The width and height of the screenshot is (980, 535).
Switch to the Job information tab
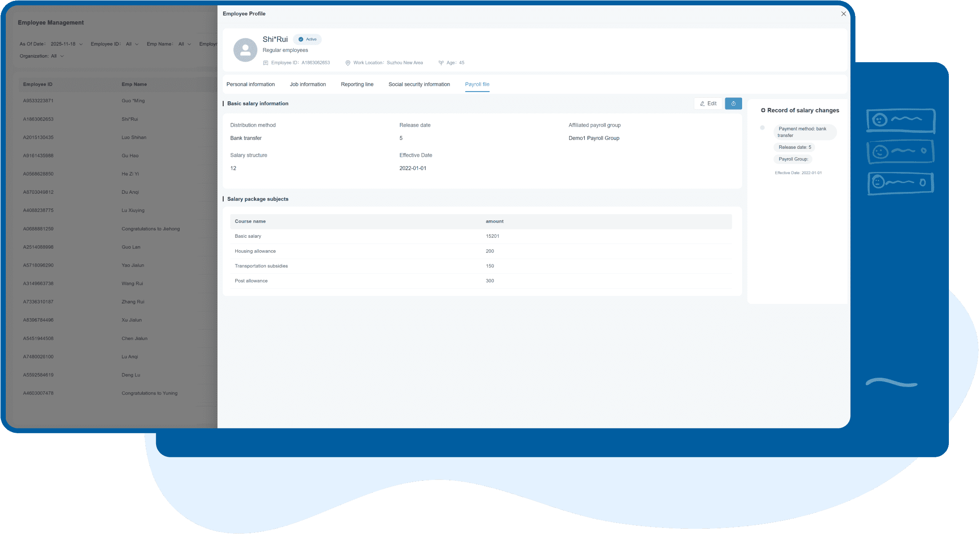pos(308,84)
